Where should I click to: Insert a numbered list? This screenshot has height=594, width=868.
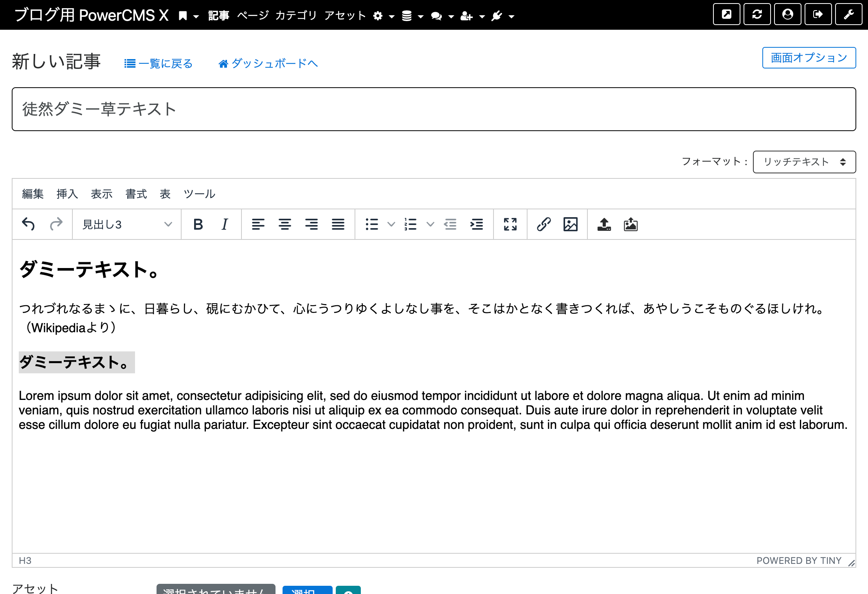(411, 224)
